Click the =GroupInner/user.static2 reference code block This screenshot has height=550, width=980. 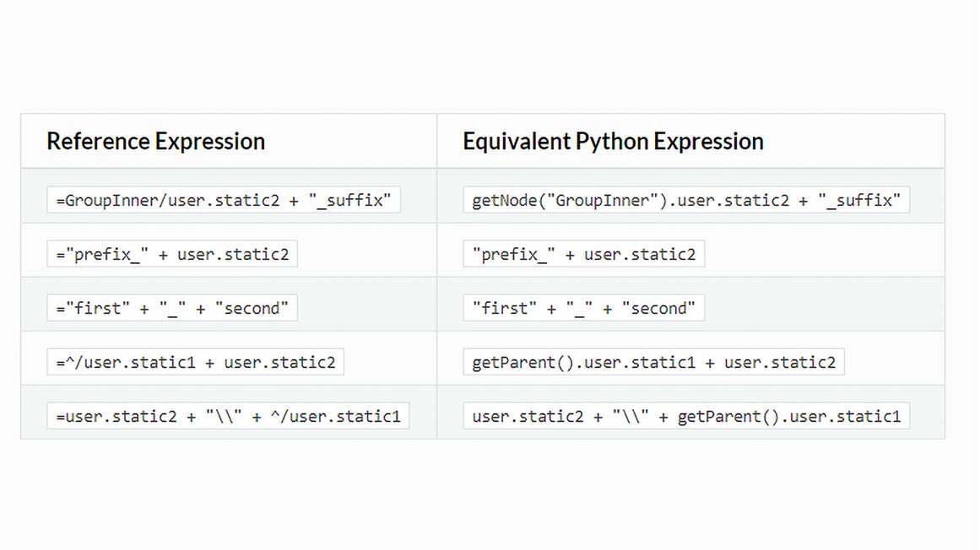224,200
